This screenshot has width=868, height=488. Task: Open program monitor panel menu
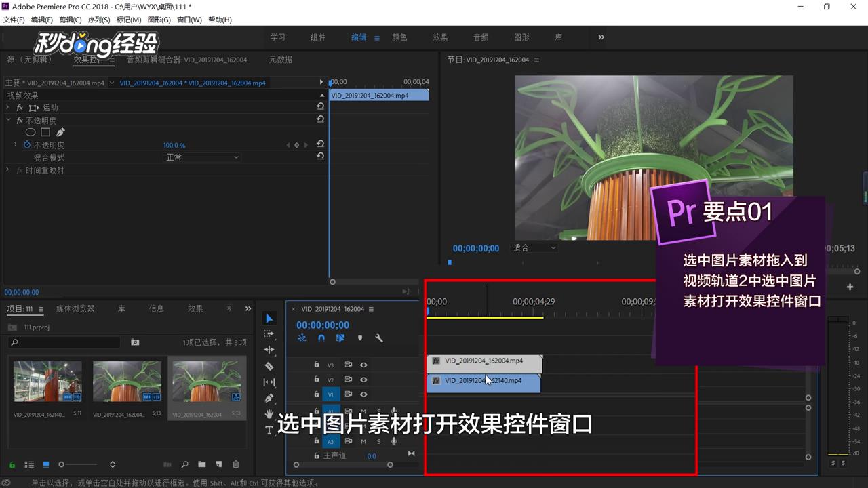click(x=536, y=60)
